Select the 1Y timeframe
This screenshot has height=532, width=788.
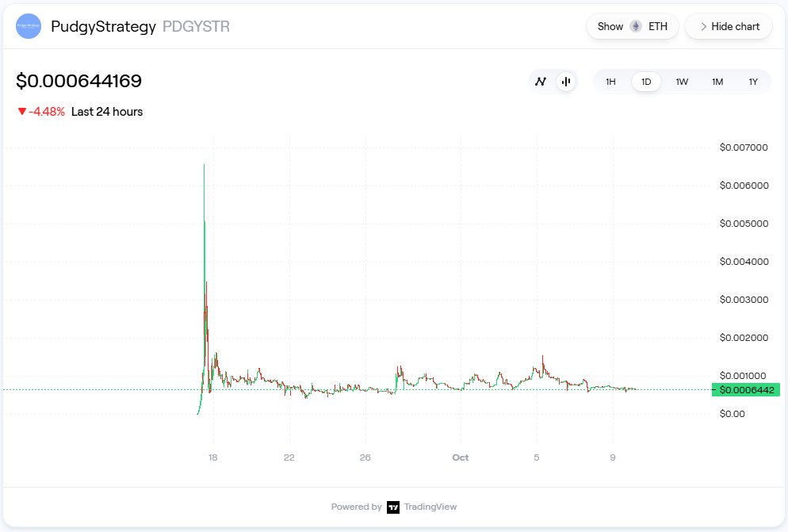[753, 82]
